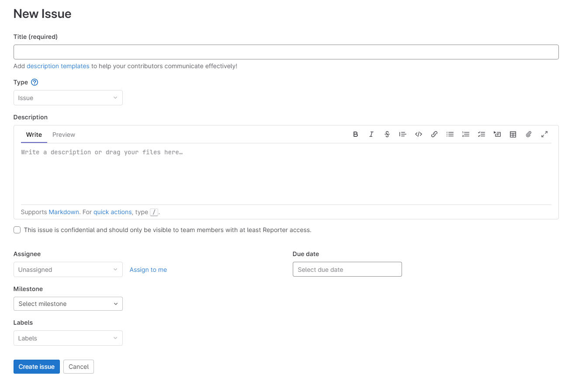Apply bold formatting in description toolbar

click(x=356, y=135)
